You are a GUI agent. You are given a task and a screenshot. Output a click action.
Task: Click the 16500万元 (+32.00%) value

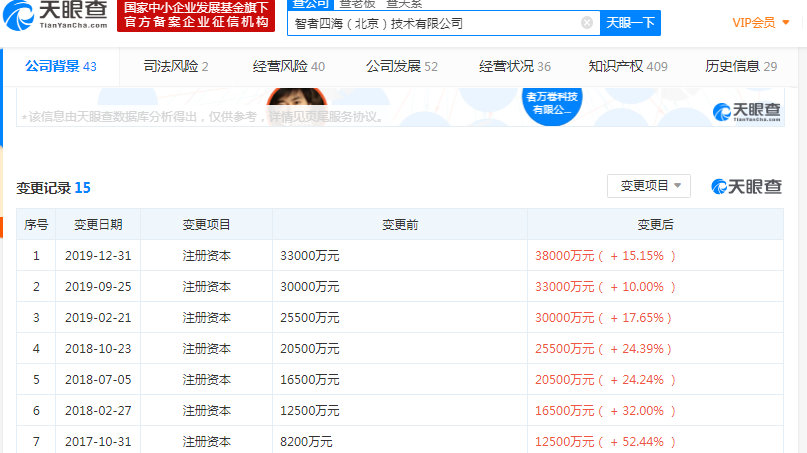coord(605,411)
